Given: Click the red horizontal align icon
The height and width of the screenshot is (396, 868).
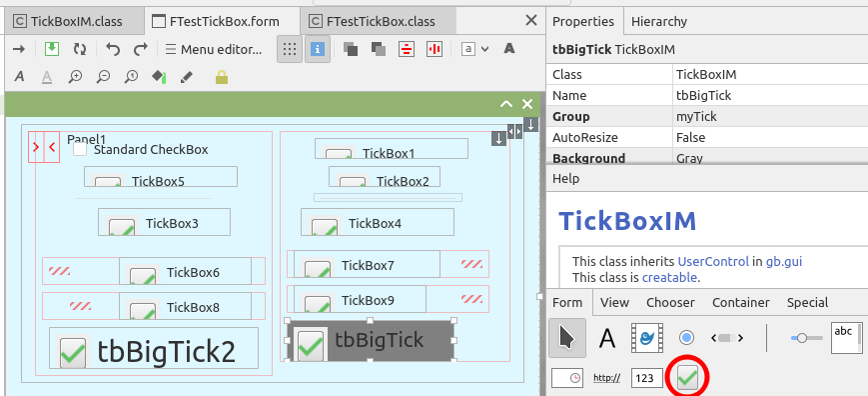Looking at the screenshot, I should tap(407, 49).
